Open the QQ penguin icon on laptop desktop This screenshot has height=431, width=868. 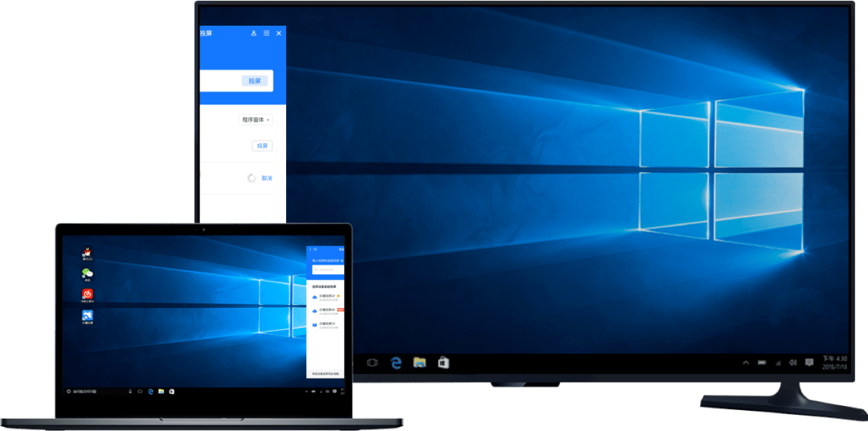(88, 252)
